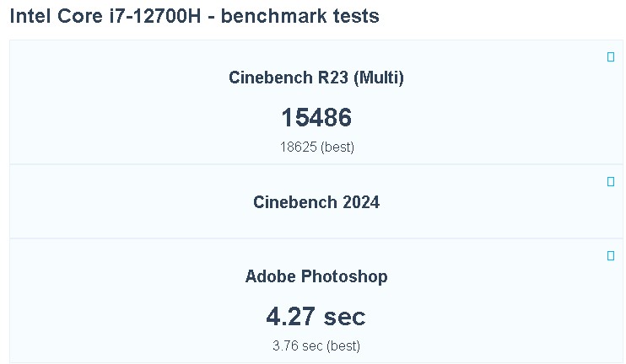Click the "sec" unit after 4.27
This screenshot has height=364, width=626.
pyautogui.click(x=346, y=316)
